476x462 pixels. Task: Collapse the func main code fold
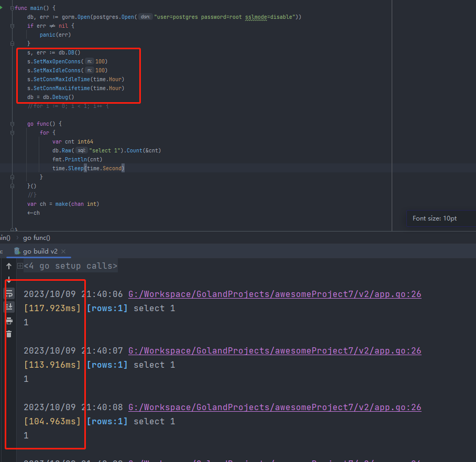pyautogui.click(x=13, y=8)
